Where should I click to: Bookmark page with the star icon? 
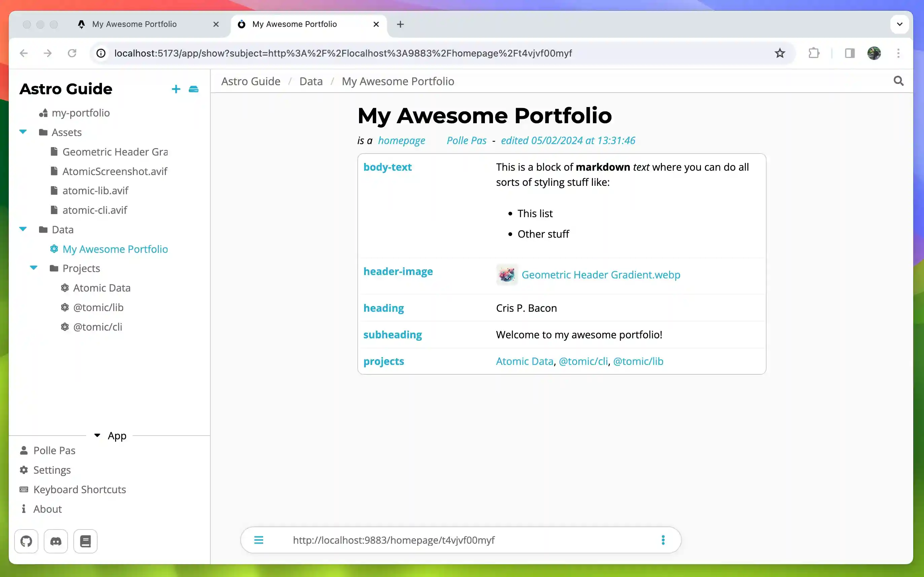(x=779, y=53)
